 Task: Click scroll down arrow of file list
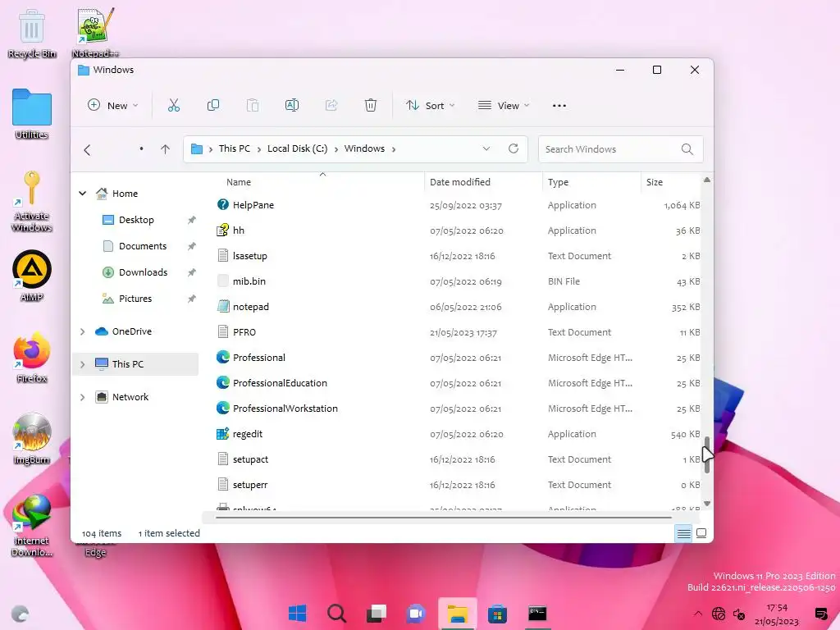(707, 504)
